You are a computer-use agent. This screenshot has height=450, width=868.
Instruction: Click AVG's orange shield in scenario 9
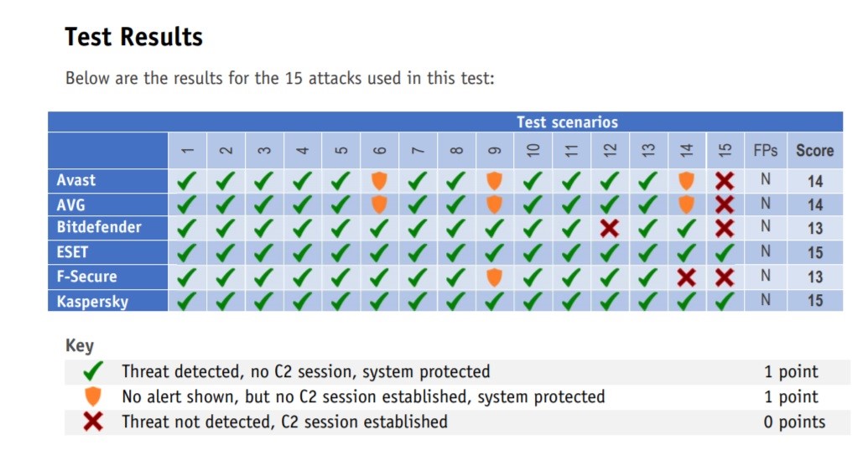pyautogui.click(x=494, y=204)
